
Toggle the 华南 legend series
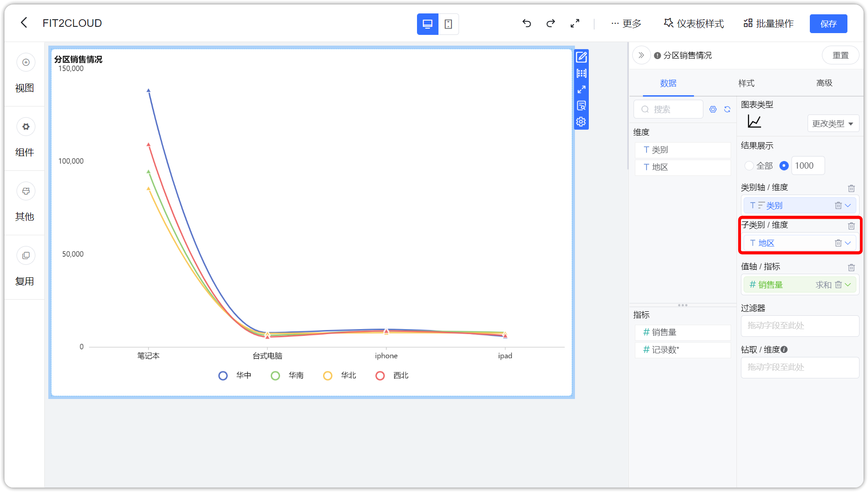tap(287, 376)
